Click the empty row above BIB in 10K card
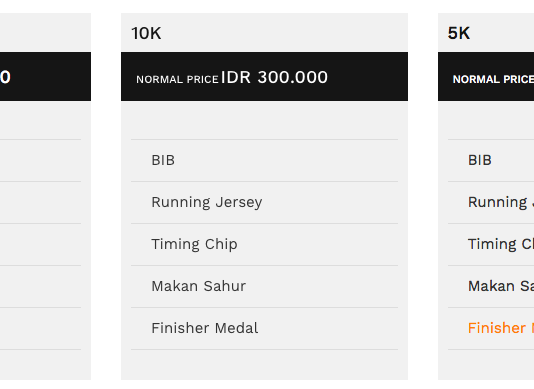This screenshot has height=389, width=534. tap(264, 120)
